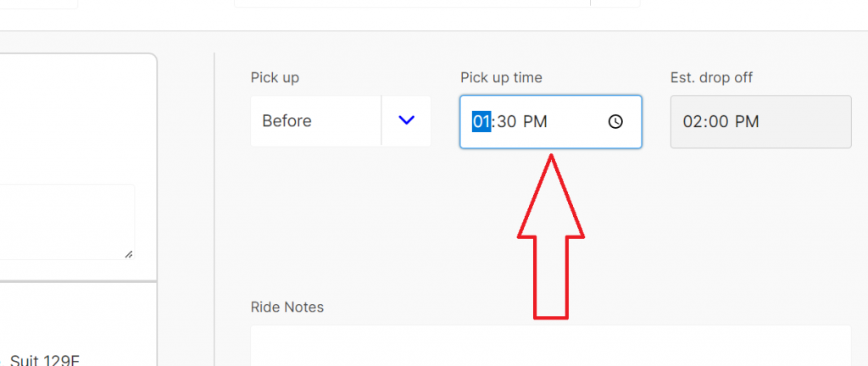Click the "Pick up time" label
Viewport: 868px width, 366px height.
(501, 78)
